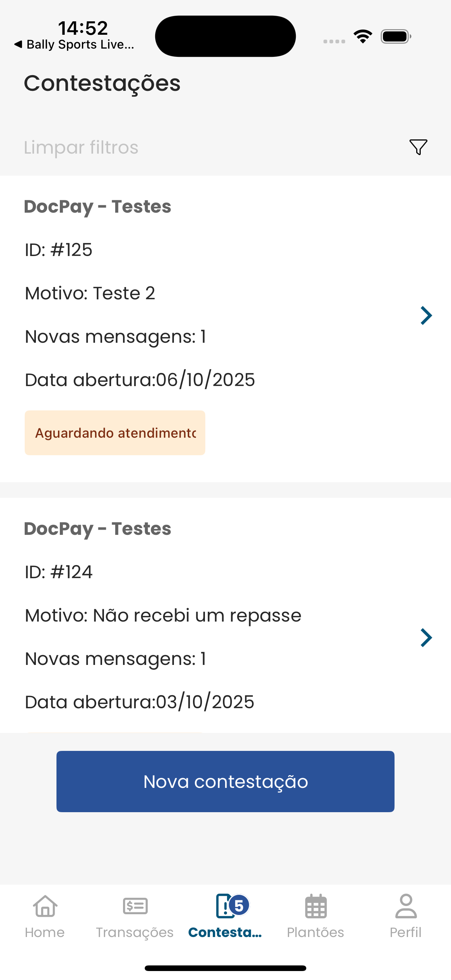Select the Home tab label
The height and width of the screenshot is (980, 451).
[45, 933]
